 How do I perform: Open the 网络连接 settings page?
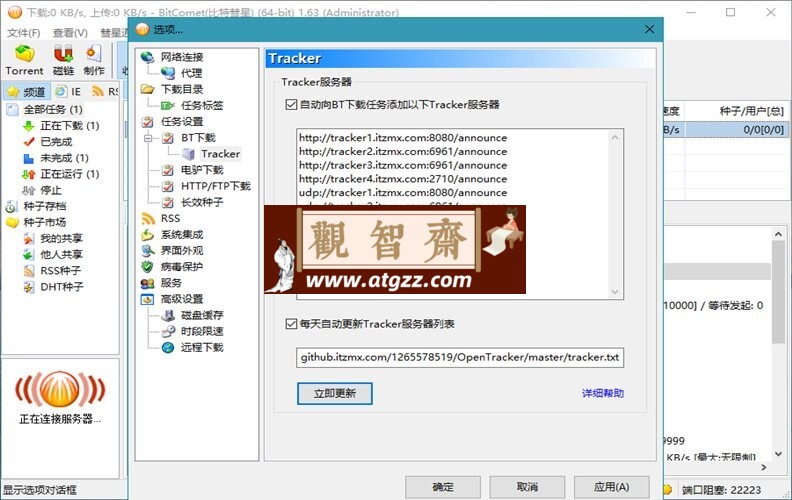point(182,57)
